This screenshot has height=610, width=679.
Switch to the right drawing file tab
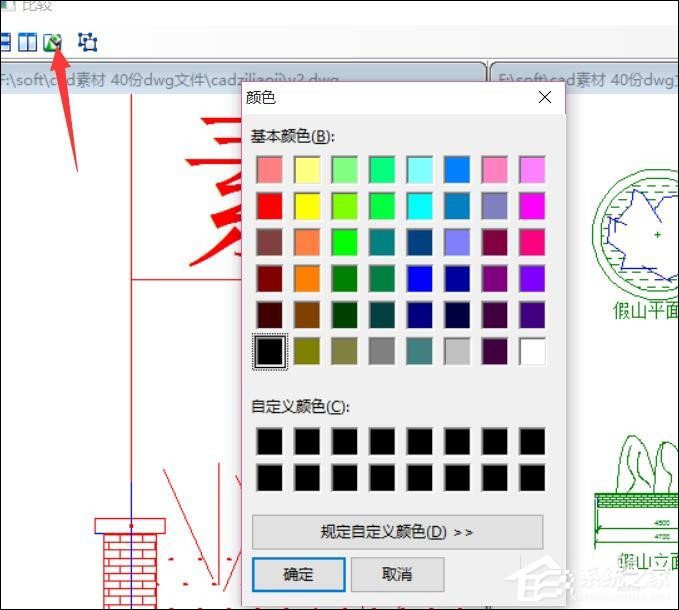tap(584, 77)
